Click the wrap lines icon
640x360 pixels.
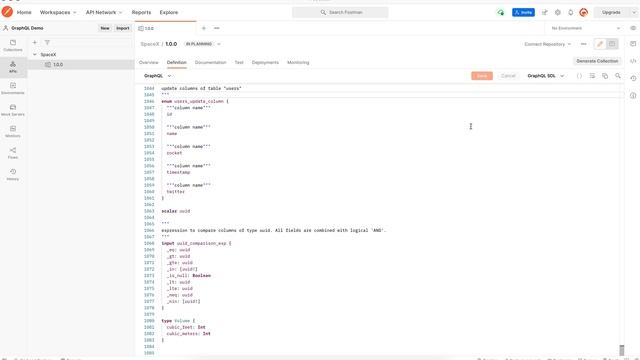pos(592,76)
